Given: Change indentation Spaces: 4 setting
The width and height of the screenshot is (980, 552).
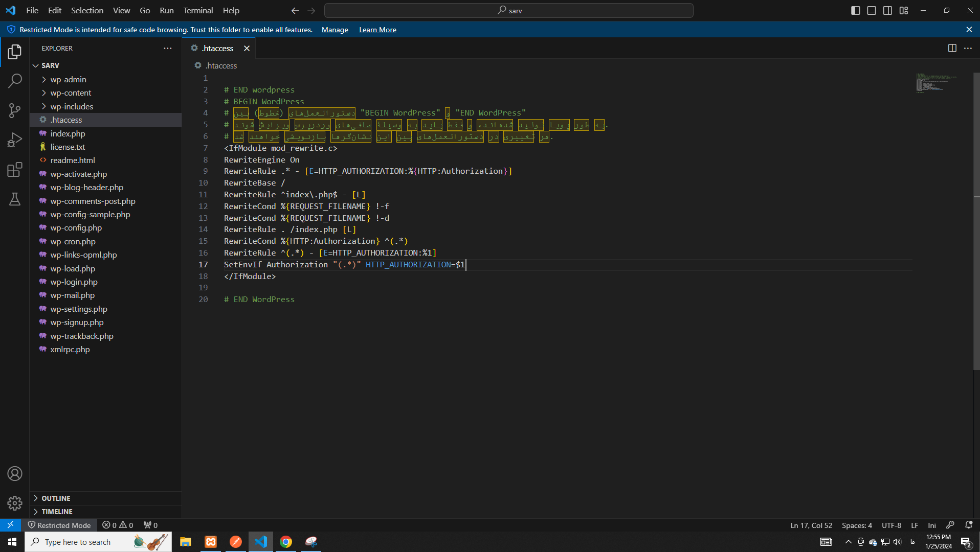Looking at the screenshot, I should click(857, 525).
